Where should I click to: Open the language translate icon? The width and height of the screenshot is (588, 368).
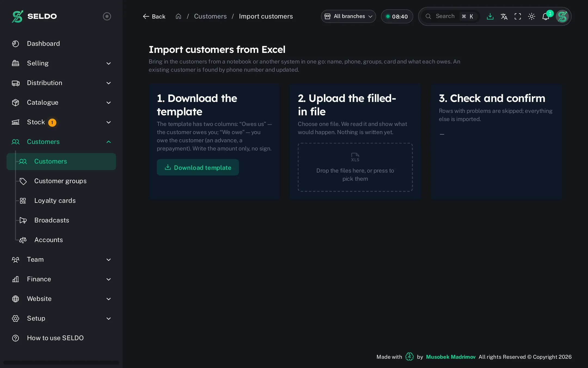tap(504, 16)
